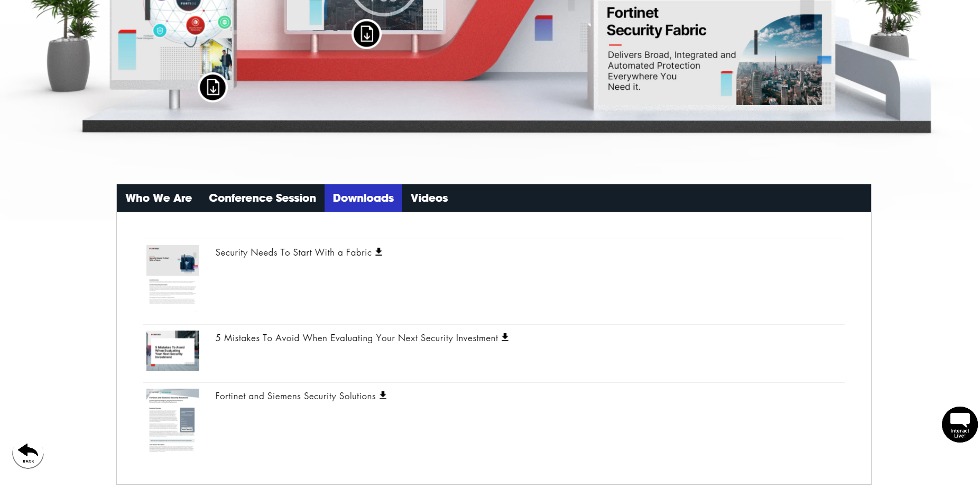Click the Fortinet Security Fabric banner panel

tap(714, 54)
